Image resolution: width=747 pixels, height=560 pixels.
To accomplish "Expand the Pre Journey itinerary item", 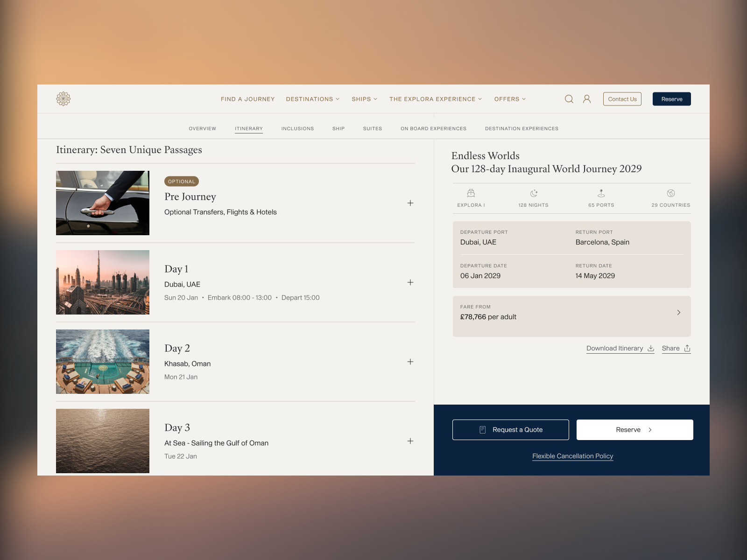I will pyautogui.click(x=410, y=203).
